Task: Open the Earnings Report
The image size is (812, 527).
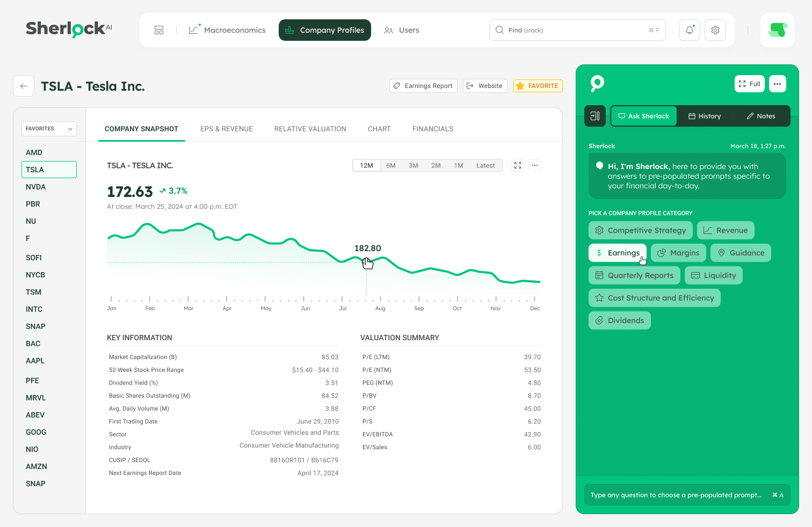Action: tap(423, 86)
